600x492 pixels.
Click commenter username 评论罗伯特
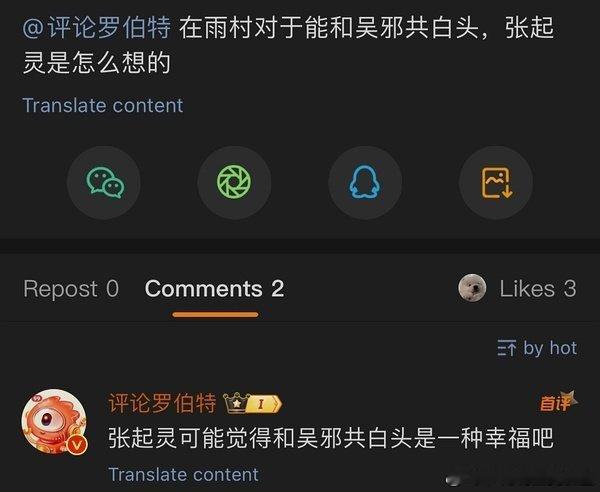(162, 403)
